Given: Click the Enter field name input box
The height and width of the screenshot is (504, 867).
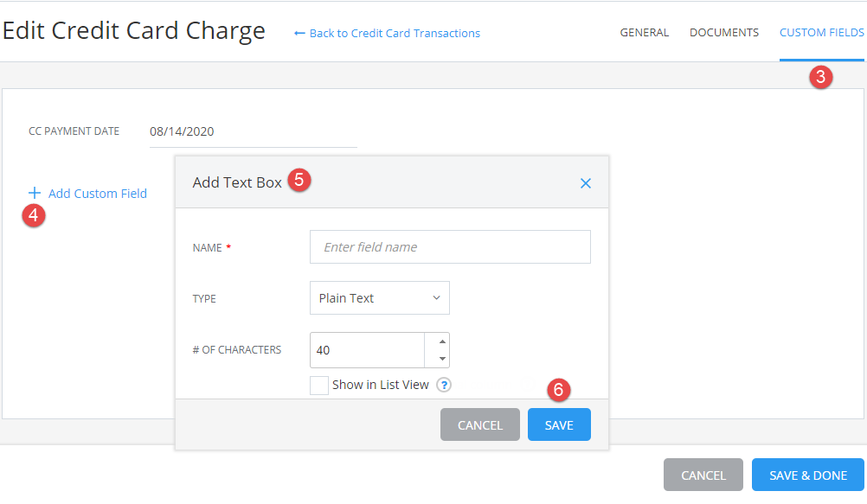Looking at the screenshot, I should [450, 246].
